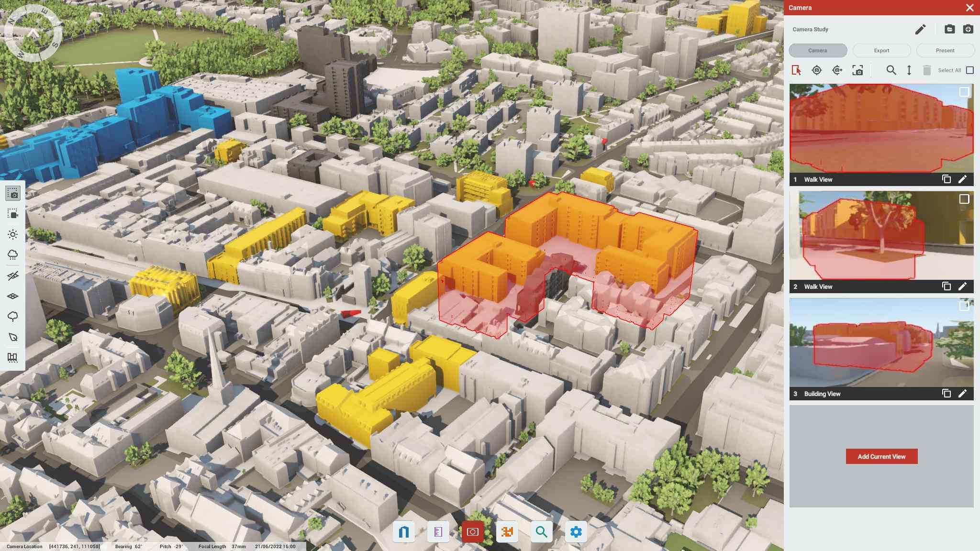This screenshot has width=980, height=551.
Task: Select the sun/daylight settings tool
Action: click(x=13, y=234)
